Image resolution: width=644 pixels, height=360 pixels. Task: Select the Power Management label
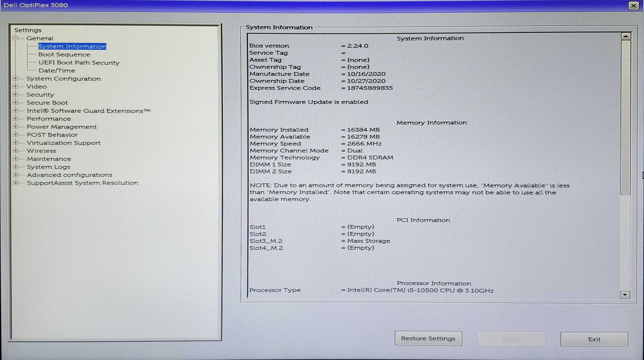pos(61,127)
